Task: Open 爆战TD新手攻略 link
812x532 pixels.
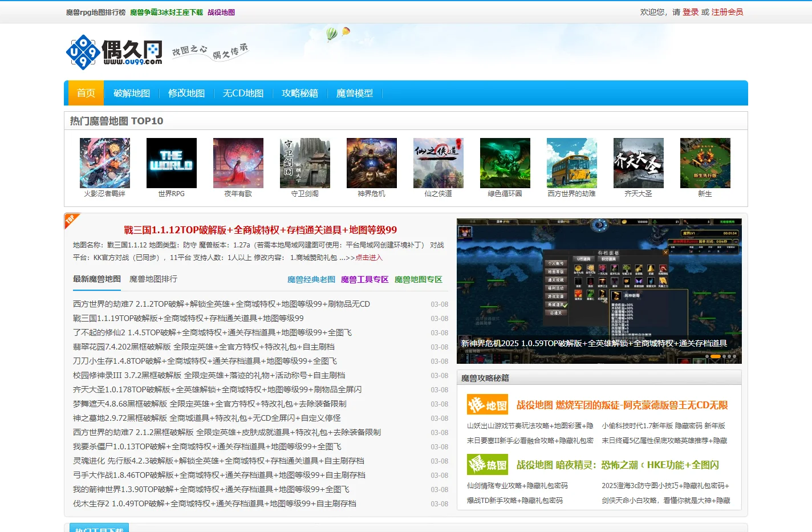Action: point(515,500)
